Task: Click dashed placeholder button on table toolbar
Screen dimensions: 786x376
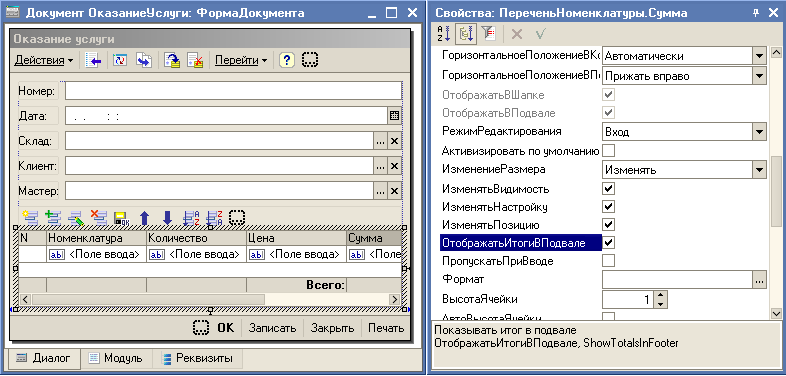Action: pos(237,218)
